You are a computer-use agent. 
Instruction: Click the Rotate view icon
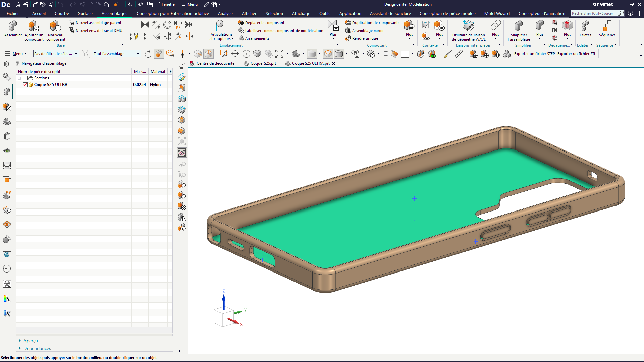246,54
